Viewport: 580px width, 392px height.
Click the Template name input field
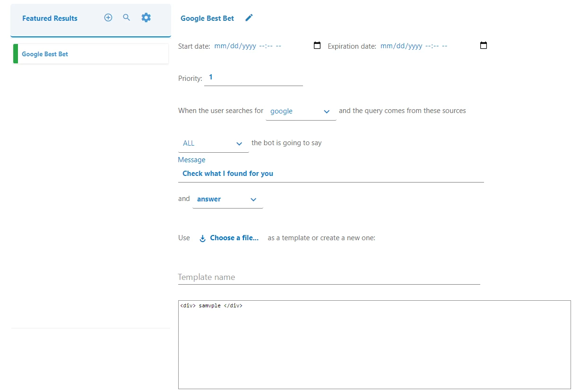329,277
